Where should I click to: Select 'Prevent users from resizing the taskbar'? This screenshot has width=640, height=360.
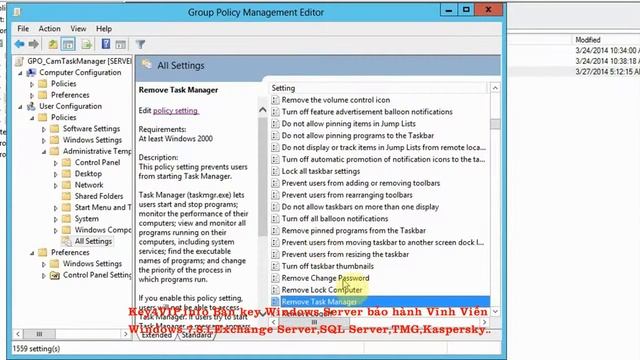click(x=345, y=254)
